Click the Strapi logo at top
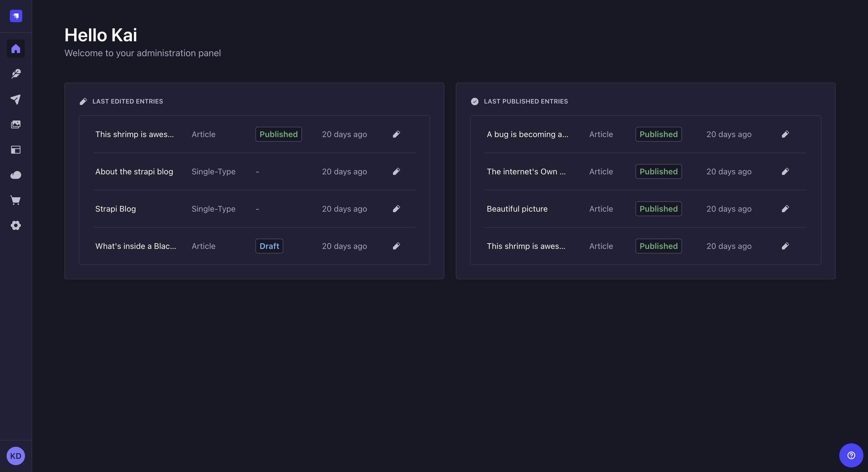The width and height of the screenshot is (868, 472). (x=16, y=16)
